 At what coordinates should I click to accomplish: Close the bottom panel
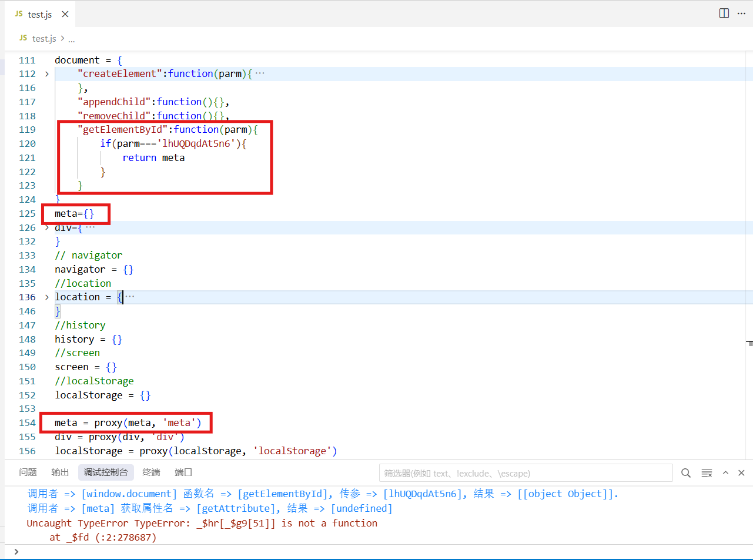coord(741,473)
